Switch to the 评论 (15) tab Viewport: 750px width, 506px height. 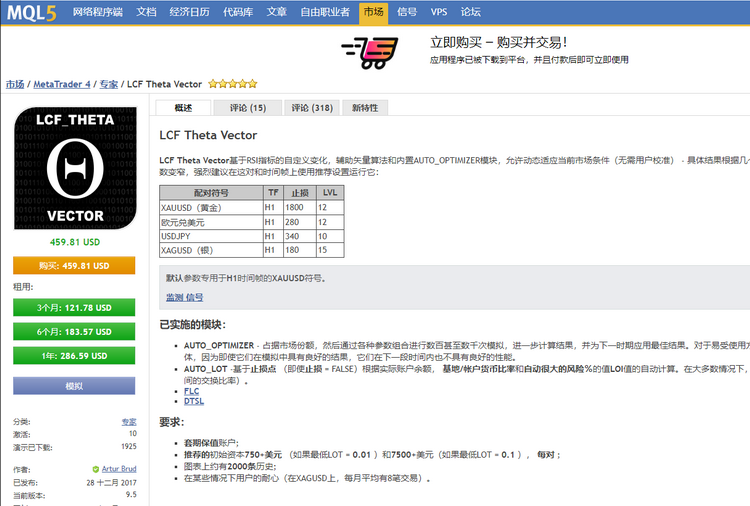(x=247, y=108)
